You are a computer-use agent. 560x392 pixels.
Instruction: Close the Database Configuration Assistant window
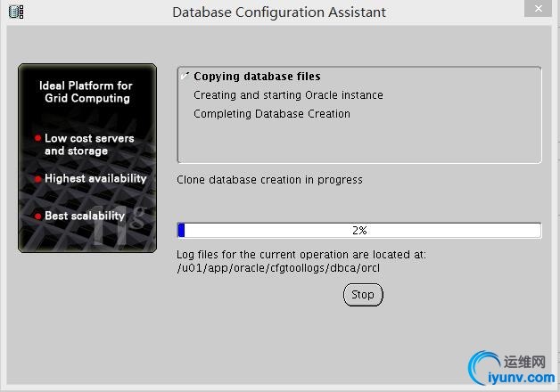[x=537, y=11]
